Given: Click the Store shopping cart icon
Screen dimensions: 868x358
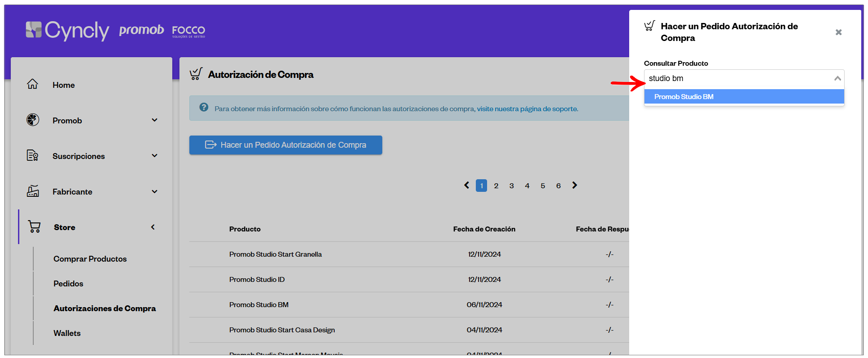Looking at the screenshot, I should point(34,227).
